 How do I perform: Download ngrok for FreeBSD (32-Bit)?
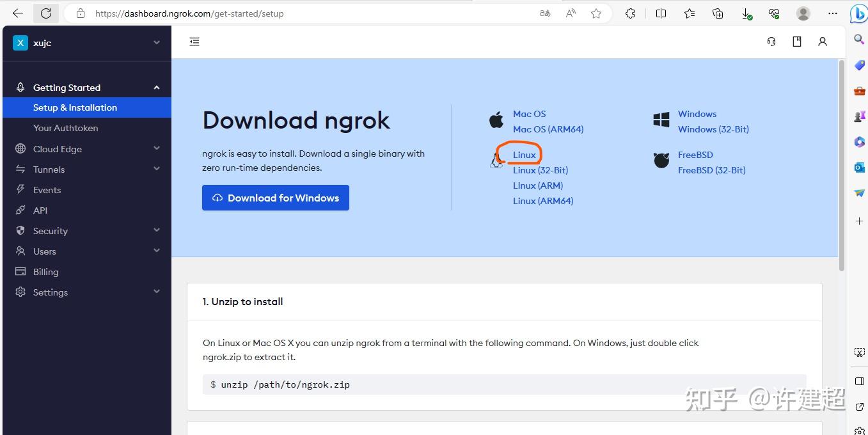(712, 170)
